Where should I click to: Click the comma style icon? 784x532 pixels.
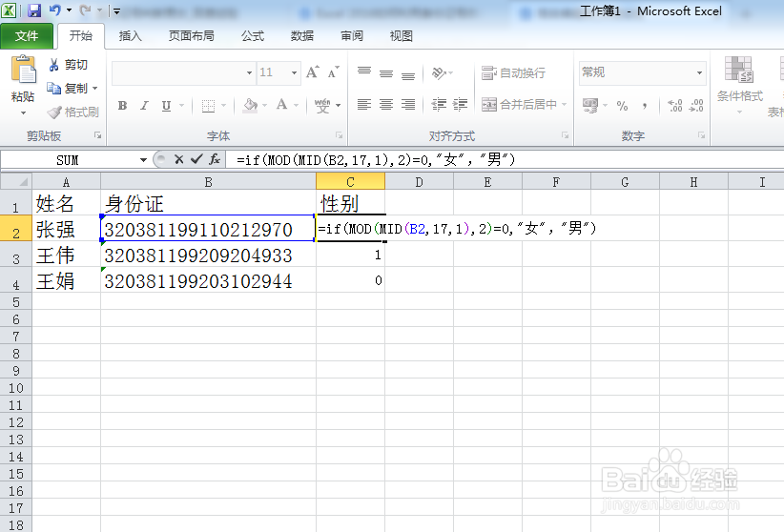tap(645, 106)
